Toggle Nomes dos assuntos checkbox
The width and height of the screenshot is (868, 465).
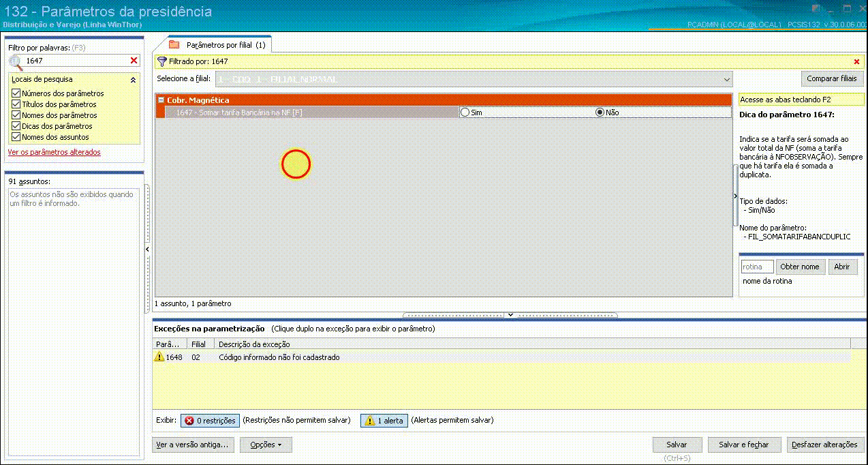(x=16, y=137)
